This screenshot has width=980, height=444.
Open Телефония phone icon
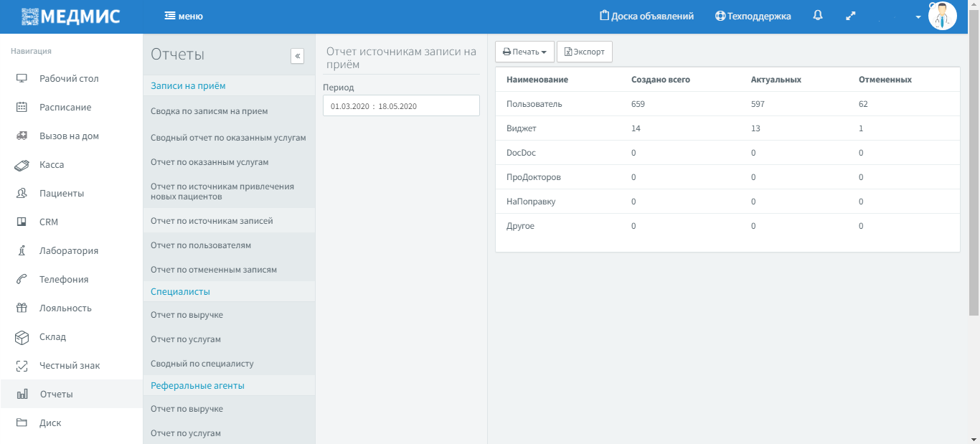click(22, 279)
